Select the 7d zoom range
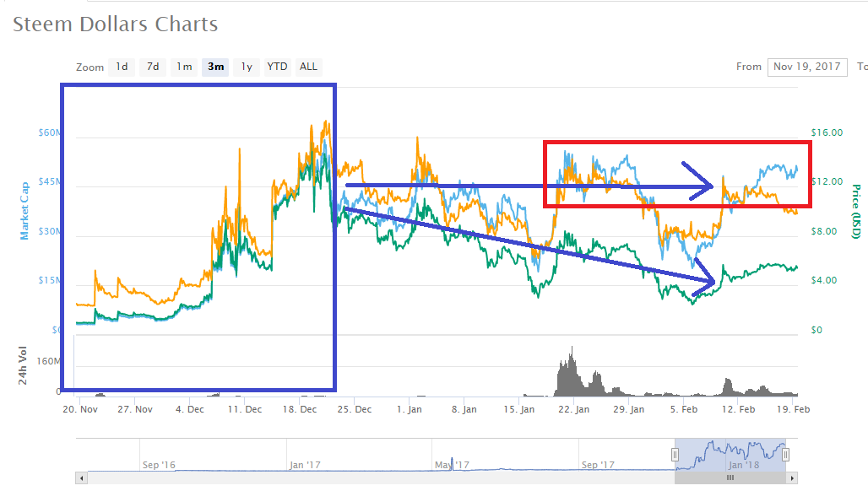Image resolution: width=868 pixels, height=491 pixels. point(153,67)
